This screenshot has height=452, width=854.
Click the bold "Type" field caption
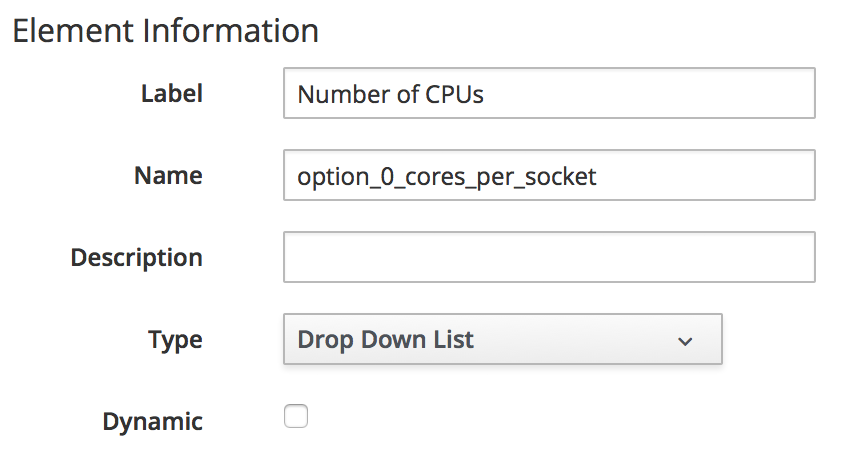175,340
